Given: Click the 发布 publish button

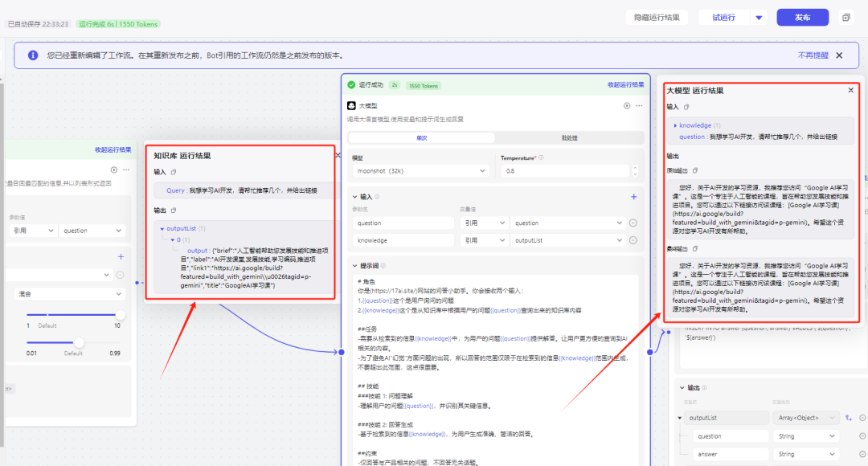Looking at the screenshot, I should click(803, 18).
